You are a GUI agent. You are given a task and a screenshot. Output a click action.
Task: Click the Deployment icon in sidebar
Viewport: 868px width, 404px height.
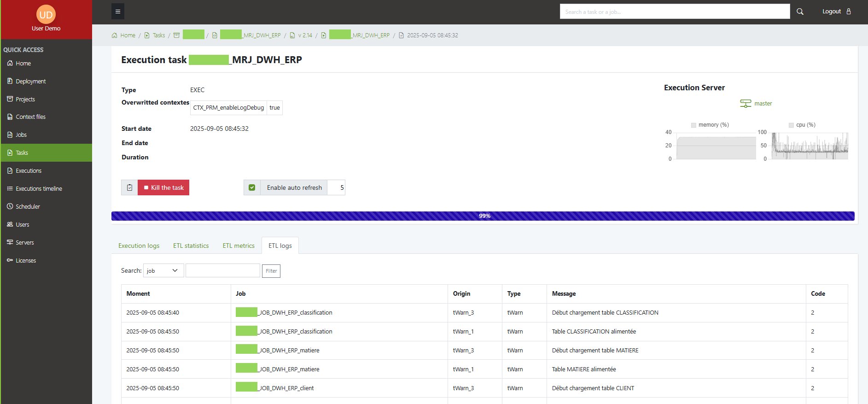tap(10, 81)
